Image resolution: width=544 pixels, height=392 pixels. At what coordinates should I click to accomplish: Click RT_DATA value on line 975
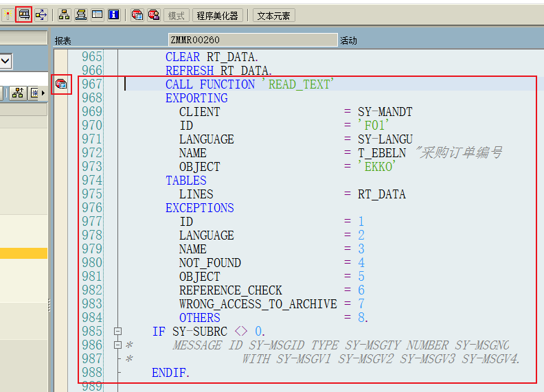coord(382,194)
